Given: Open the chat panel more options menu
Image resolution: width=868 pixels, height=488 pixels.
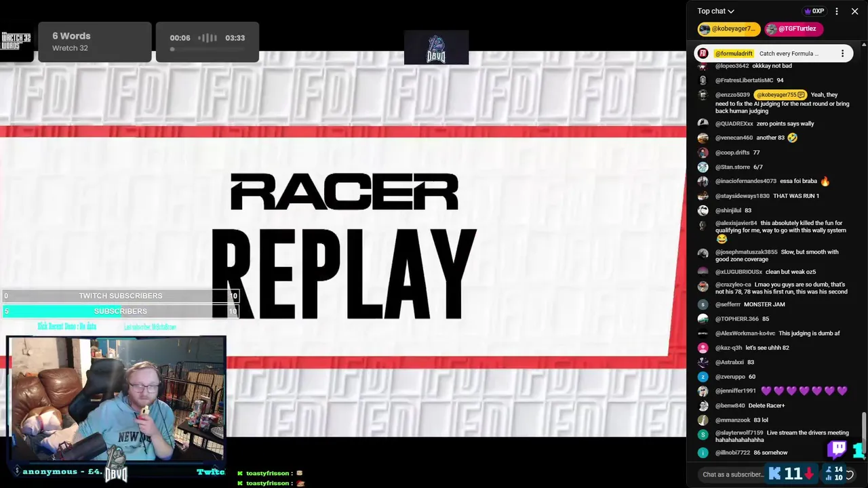Looking at the screenshot, I should pyautogui.click(x=837, y=11).
